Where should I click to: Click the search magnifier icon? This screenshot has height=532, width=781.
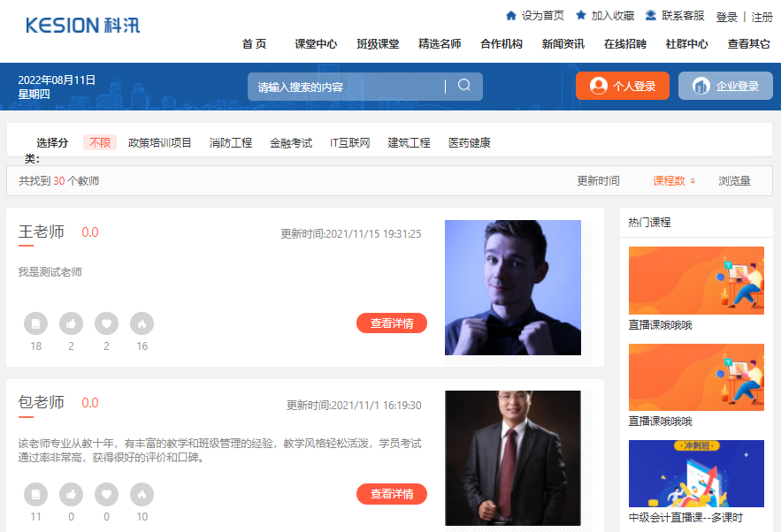tap(463, 86)
